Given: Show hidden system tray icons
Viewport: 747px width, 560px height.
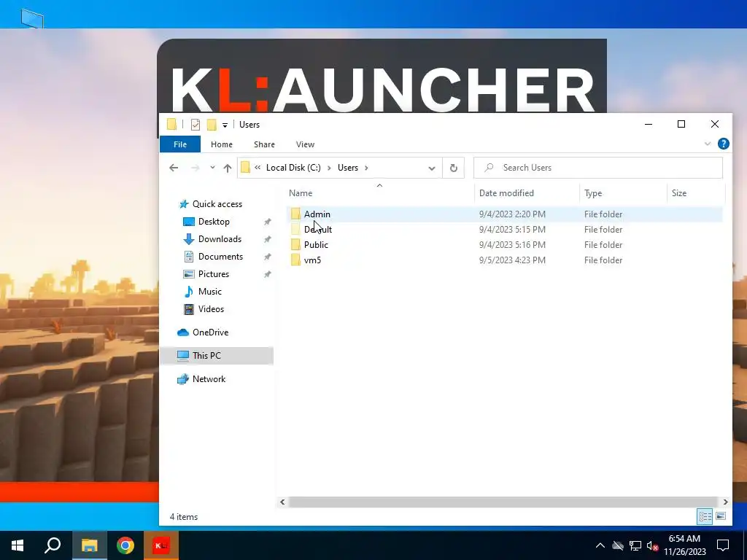Looking at the screenshot, I should coord(600,545).
